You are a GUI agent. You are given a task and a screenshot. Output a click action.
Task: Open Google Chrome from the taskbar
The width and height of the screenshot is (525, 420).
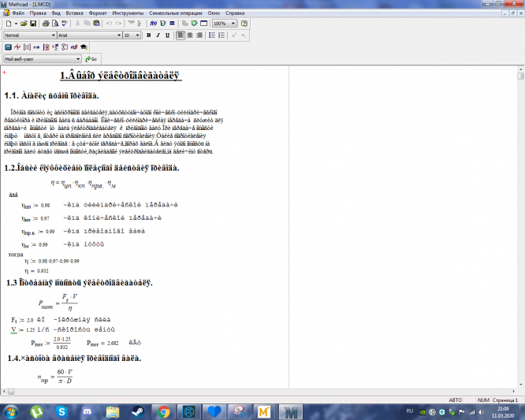coord(163,412)
